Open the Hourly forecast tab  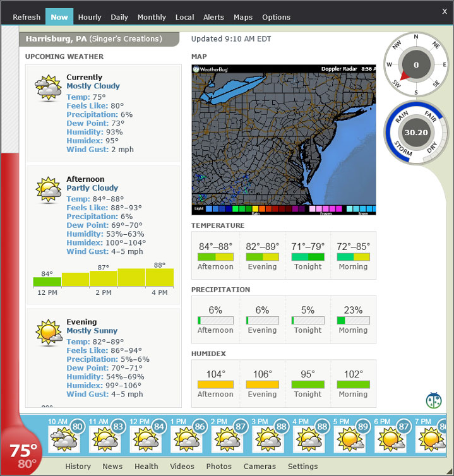click(x=90, y=17)
